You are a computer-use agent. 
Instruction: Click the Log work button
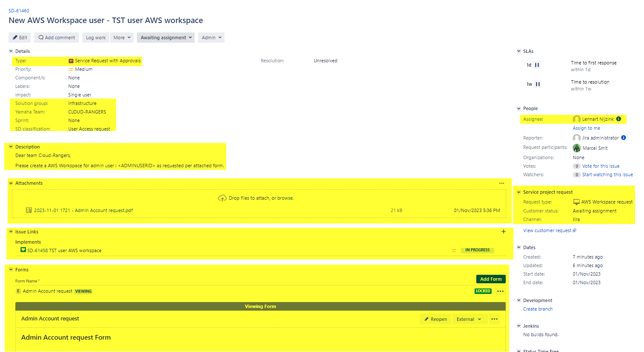(96, 38)
